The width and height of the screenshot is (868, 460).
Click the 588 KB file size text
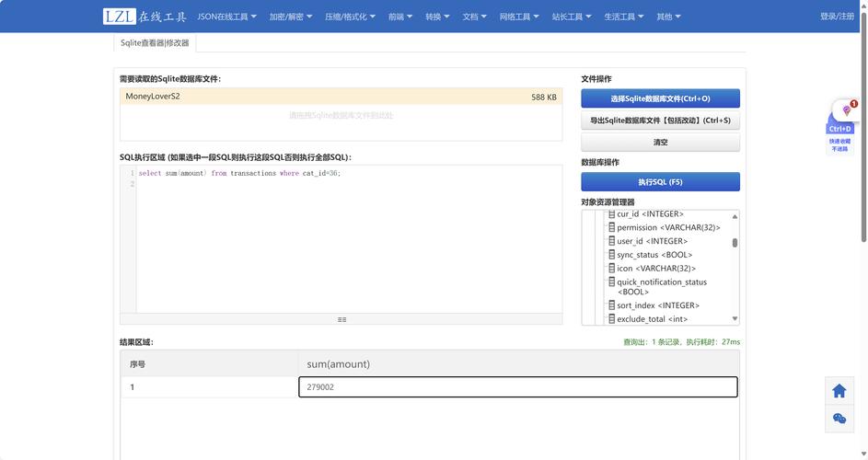(544, 97)
